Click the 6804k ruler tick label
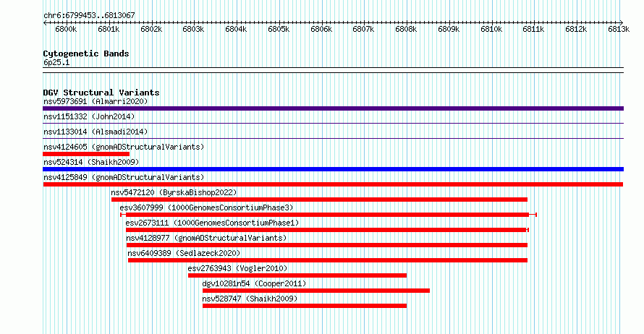 click(x=236, y=29)
